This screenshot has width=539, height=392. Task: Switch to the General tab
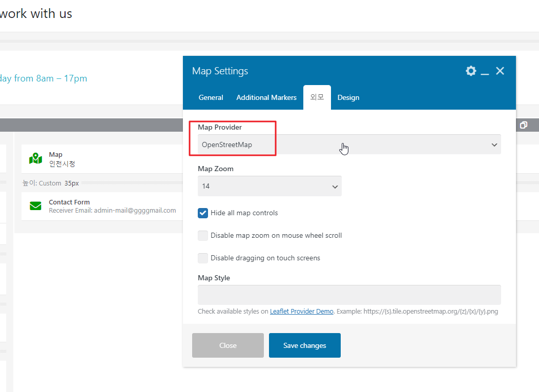click(211, 98)
